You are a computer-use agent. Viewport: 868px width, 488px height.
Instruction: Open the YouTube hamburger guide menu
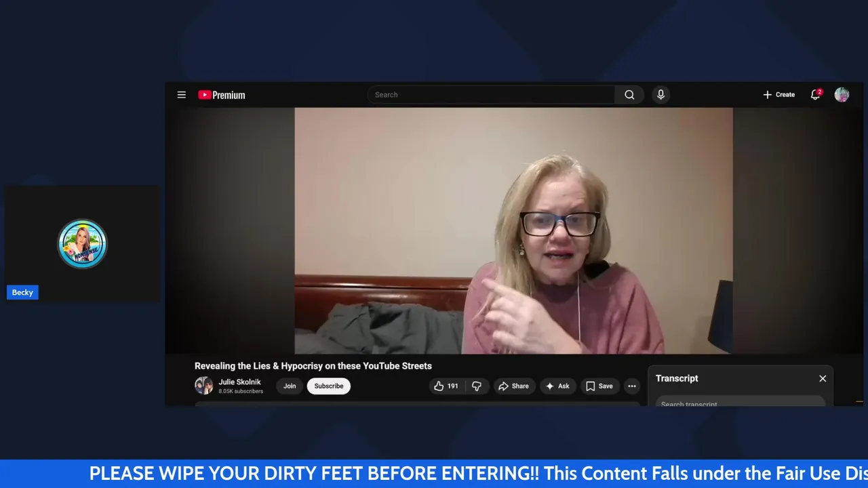(x=182, y=95)
